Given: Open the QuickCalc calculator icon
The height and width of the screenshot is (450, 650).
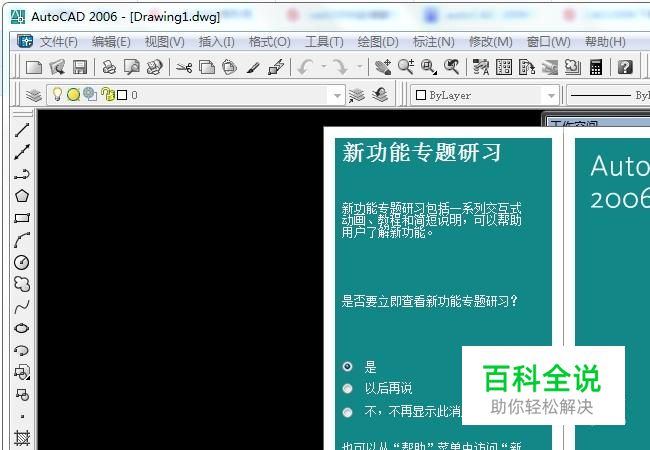Looking at the screenshot, I should point(596,67).
